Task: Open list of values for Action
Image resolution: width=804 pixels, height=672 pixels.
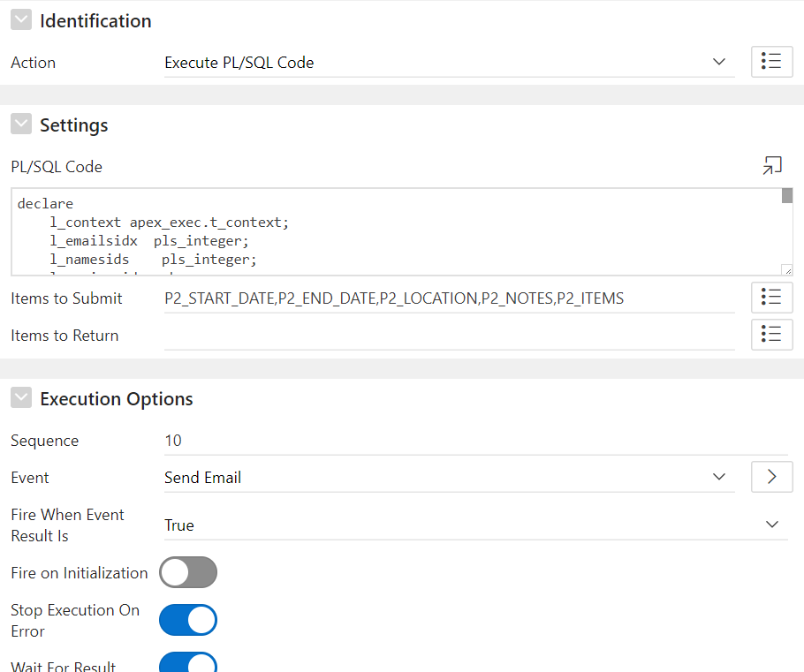Action: [x=771, y=62]
